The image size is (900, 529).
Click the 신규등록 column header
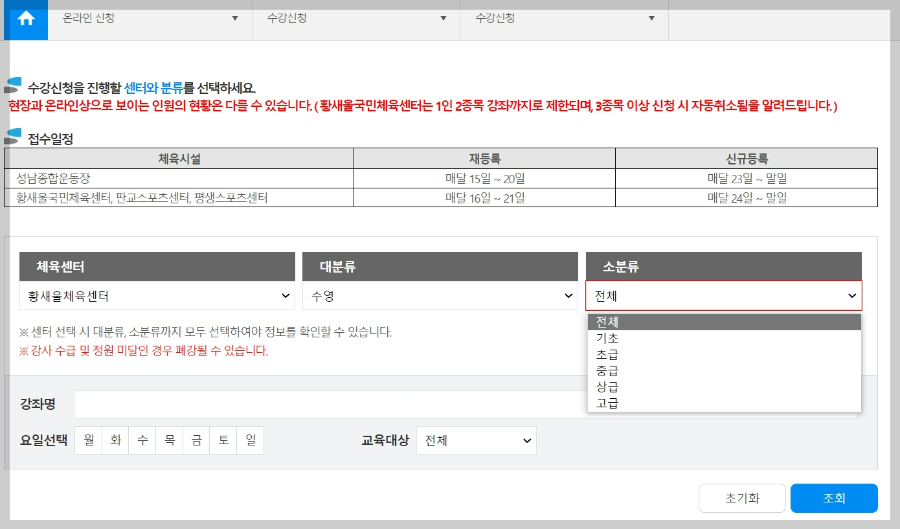(747, 158)
